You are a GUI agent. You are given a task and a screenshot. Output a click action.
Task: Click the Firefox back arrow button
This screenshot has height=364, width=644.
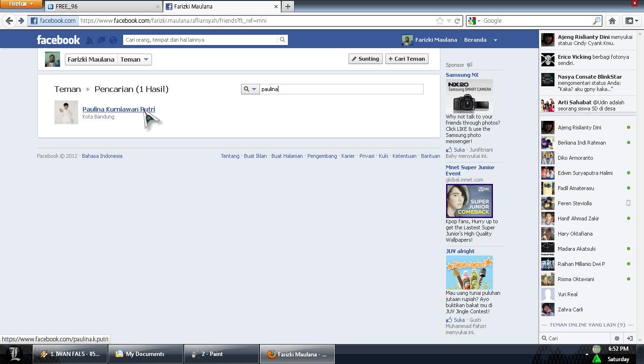tap(9, 21)
